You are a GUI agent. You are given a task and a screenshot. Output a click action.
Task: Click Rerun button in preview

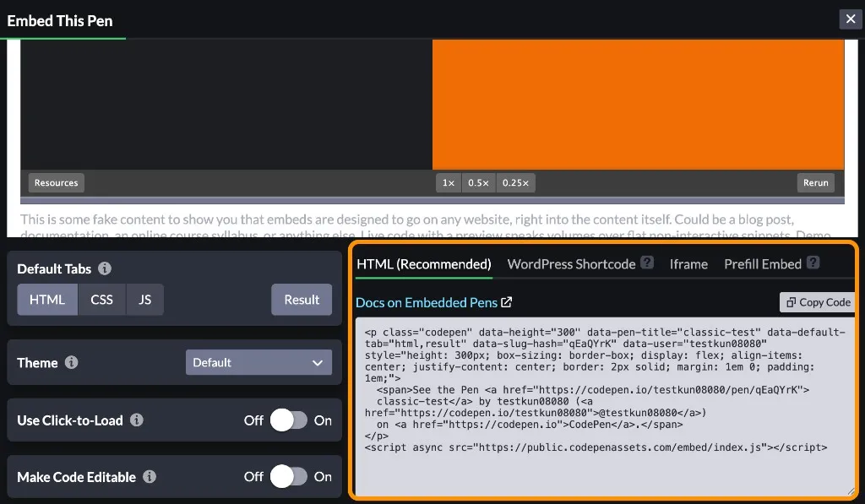pos(815,182)
